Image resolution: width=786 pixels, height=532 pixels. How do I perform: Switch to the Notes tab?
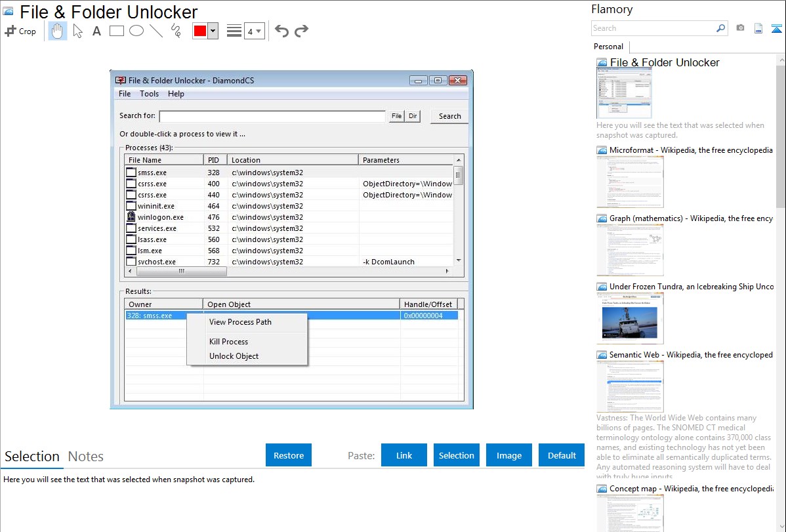point(86,457)
